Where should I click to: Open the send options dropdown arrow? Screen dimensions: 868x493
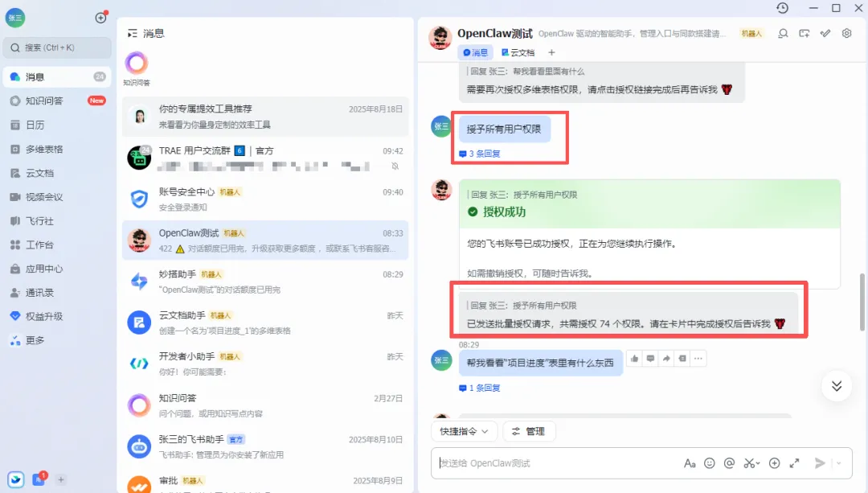(839, 463)
